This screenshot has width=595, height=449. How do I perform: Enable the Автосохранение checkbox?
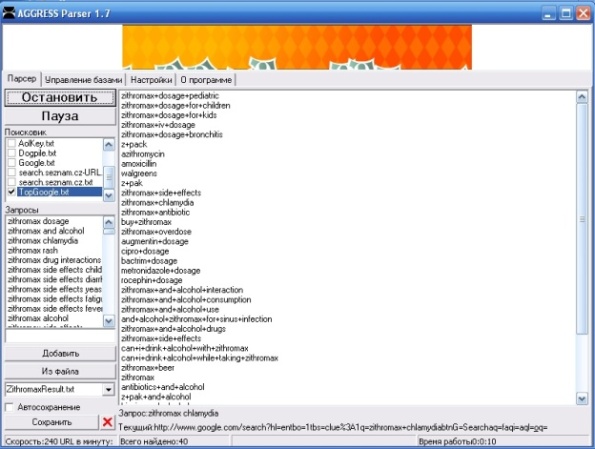9,407
